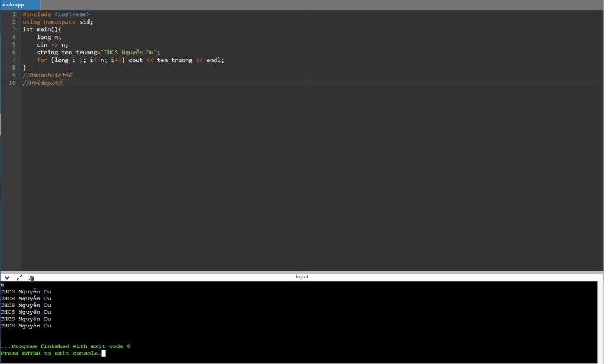Click the '//Hoidap247' comment line
The width and height of the screenshot is (604, 364).
42,83
